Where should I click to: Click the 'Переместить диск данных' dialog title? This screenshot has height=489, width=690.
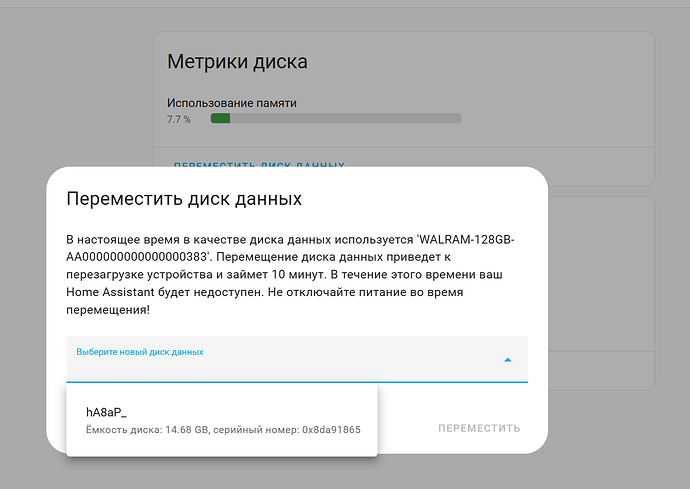(184, 199)
